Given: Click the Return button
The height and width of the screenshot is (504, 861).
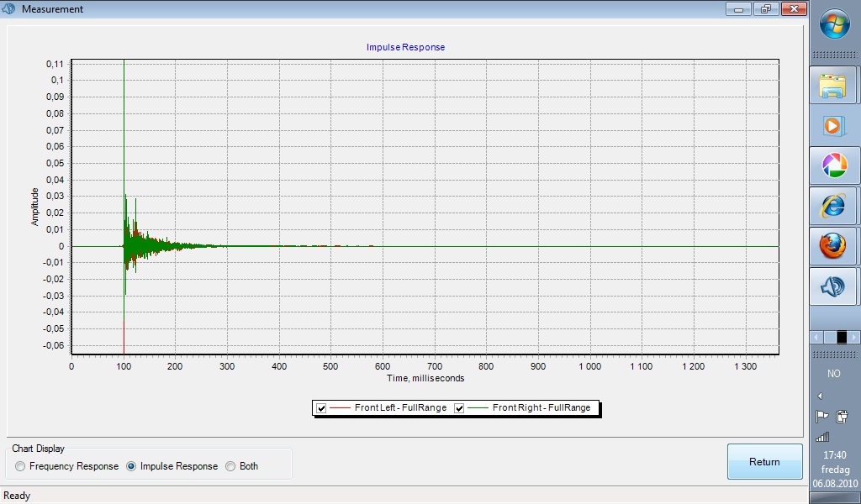Looking at the screenshot, I should point(764,462).
